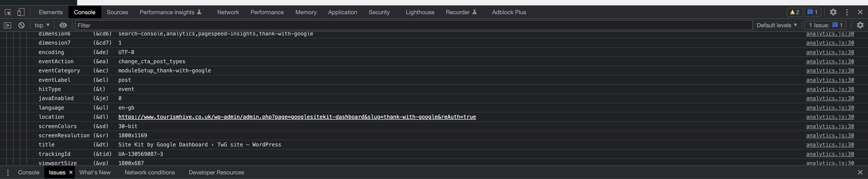Screen dimensions: 868x179
Task: Open analytics.js:30 link on encoding row
Action: pos(830,52)
